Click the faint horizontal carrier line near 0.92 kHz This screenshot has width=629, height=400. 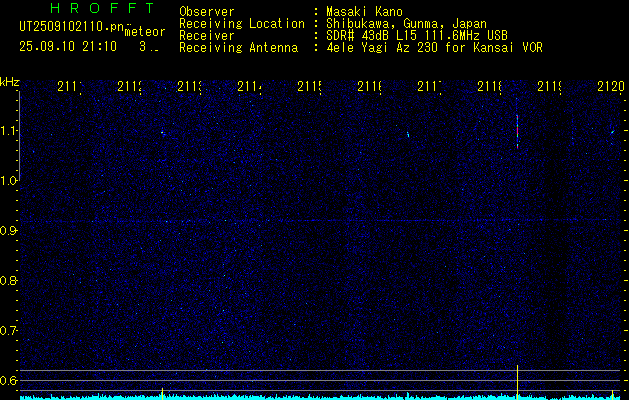(319, 221)
